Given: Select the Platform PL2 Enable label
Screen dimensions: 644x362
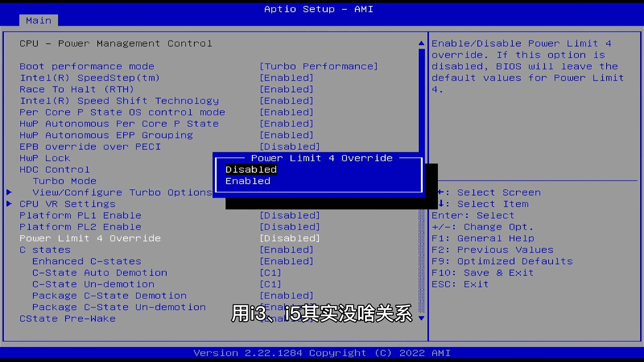Looking at the screenshot, I should click(80, 227).
